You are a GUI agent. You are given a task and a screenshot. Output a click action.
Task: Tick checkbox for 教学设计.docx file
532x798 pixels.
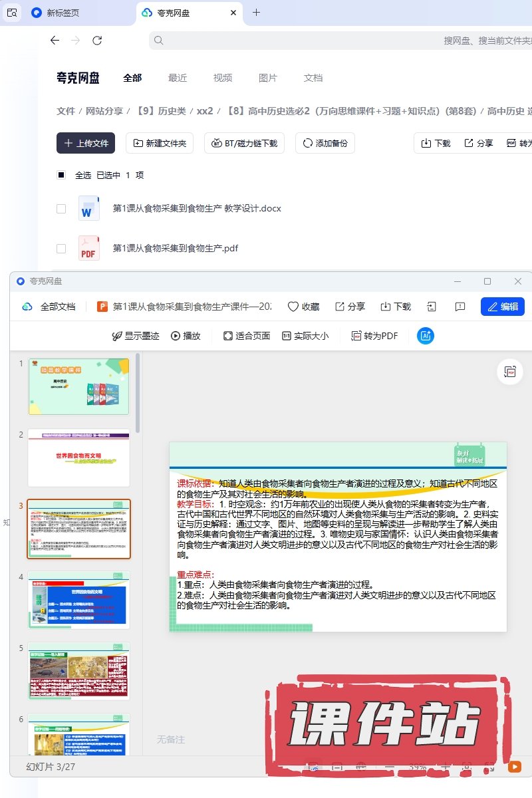point(61,209)
